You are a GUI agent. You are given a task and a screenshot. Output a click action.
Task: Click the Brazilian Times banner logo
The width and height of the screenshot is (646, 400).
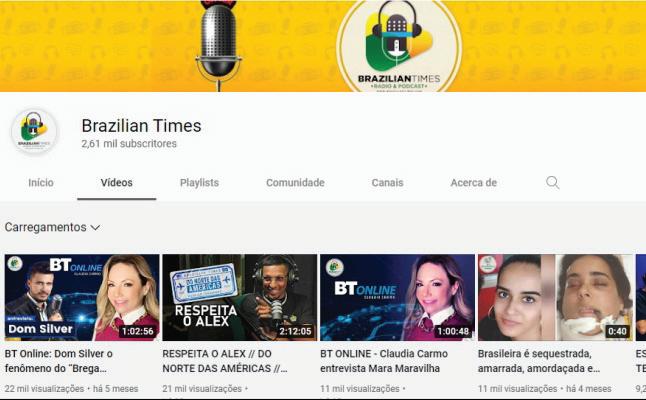click(x=399, y=47)
